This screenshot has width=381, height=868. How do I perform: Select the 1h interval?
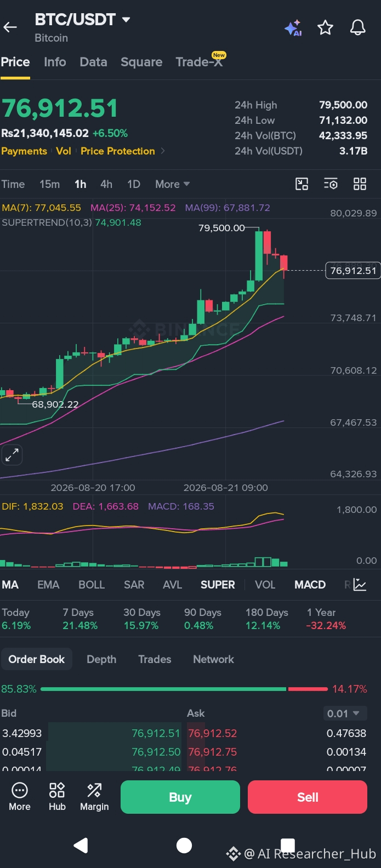[81, 184]
